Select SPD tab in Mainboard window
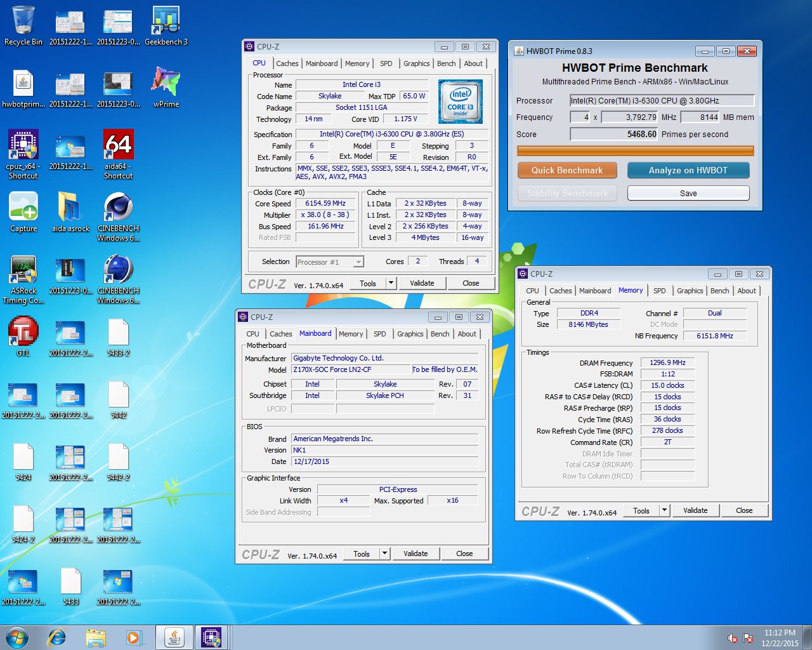The height and width of the screenshot is (650, 812). (380, 334)
